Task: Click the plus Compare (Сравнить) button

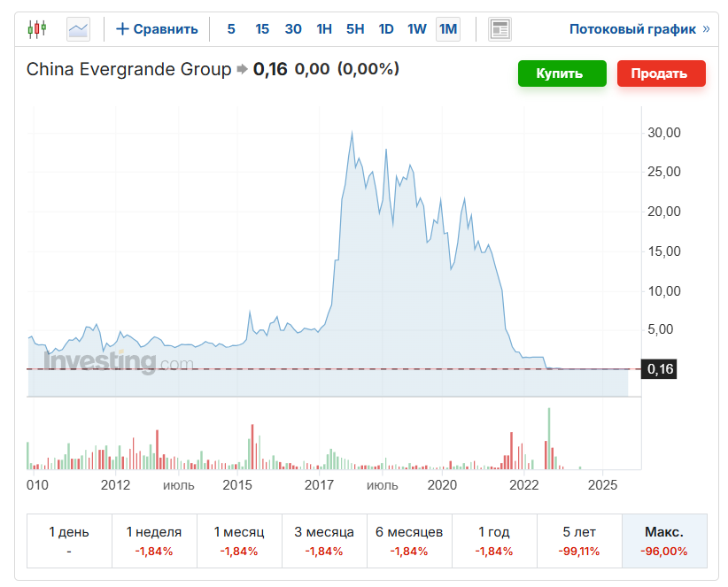Action: coord(157,29)
